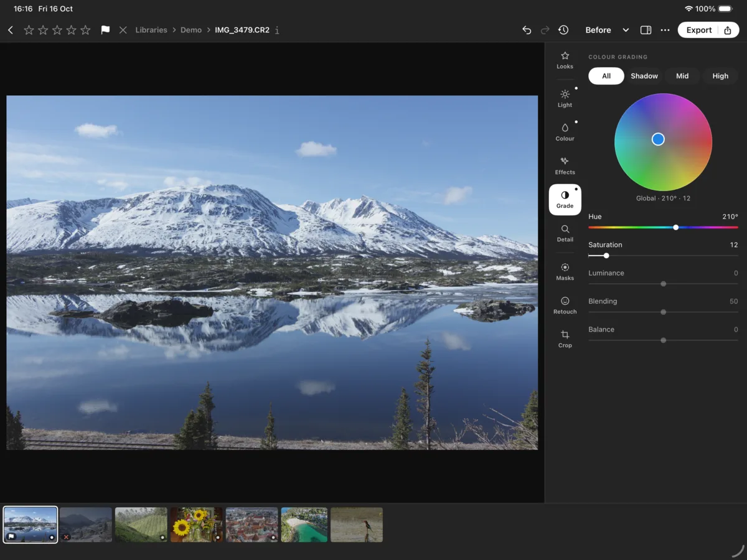Set rating to one star
This screenshot has width=747, height=560.
29,30
